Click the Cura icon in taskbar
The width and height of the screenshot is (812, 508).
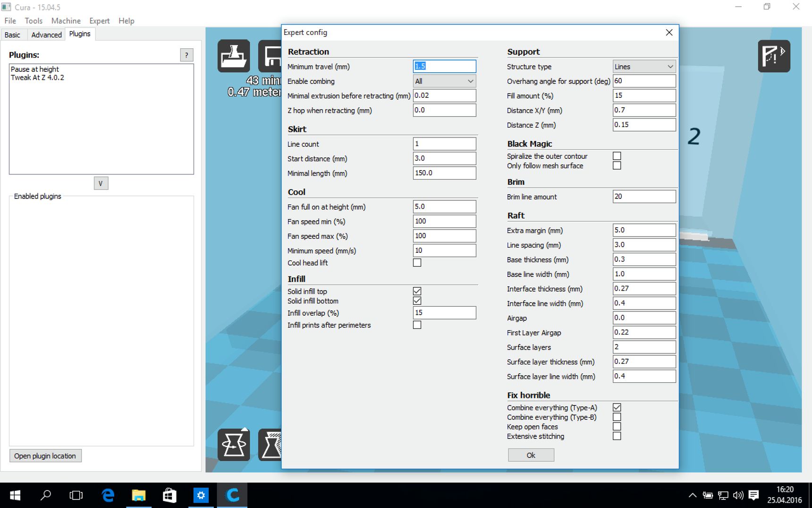coord(232,495)
